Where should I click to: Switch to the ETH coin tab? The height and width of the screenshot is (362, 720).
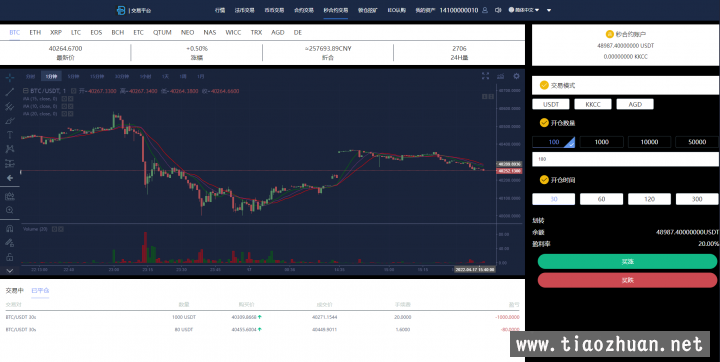pyautogui.click(x=35, y=33)
